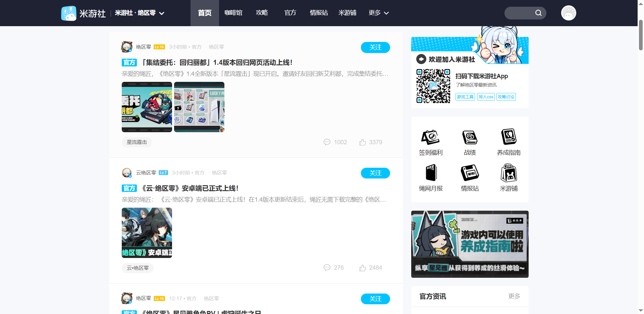Viewport: 644px width, 314px height.
Task: Click the 米游社 App QR code
Action: coord(433,86)
